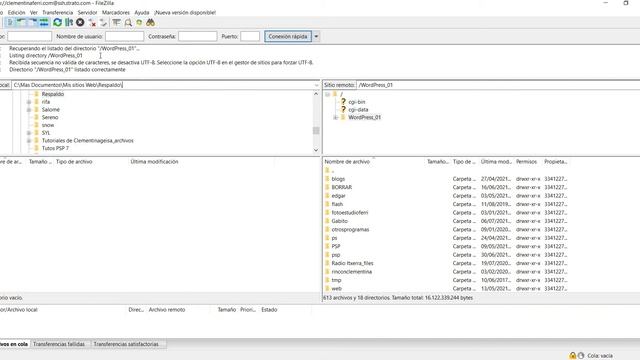Viewport: 640px width, 360px height.
Task: Sort local list by Última modificación column
Action: pyautogui.click(x=154, y=162)
